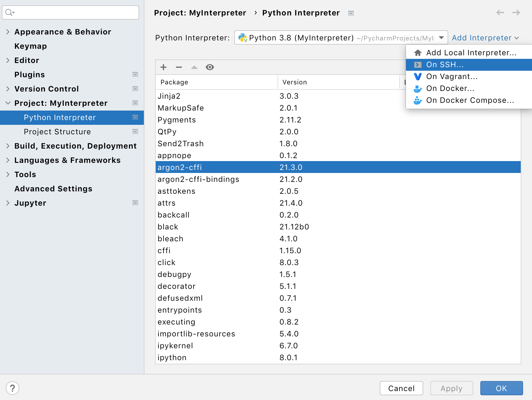Click the terminal icon next to On SSH
The width and height of the screenshot is (532, 400).
click(x=418, y=64)
